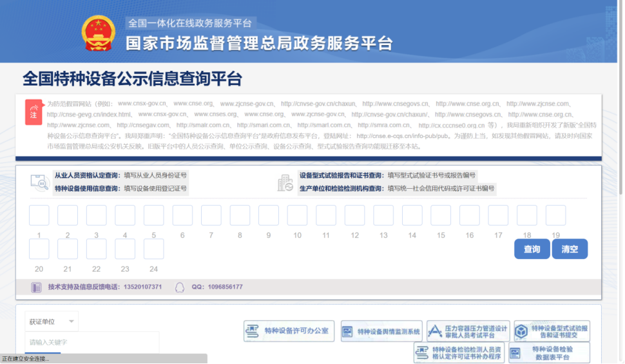Click character input box number 1

pos(39,215)
